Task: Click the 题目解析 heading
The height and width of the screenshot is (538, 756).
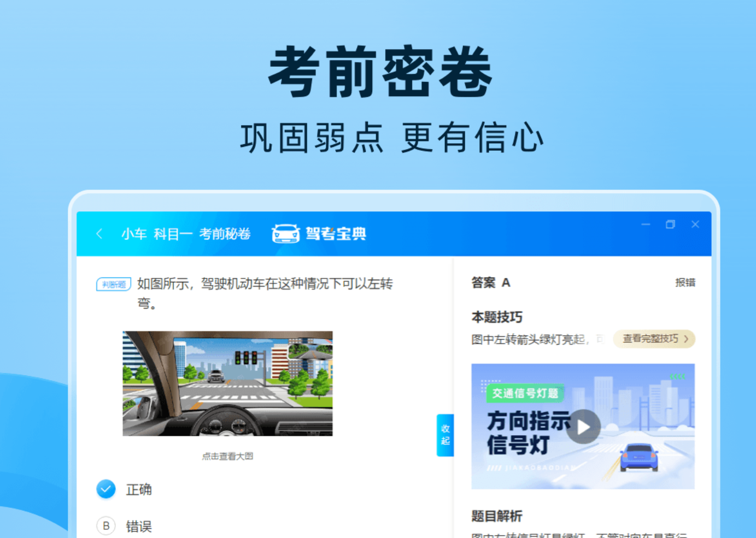Action: [497, 516]
